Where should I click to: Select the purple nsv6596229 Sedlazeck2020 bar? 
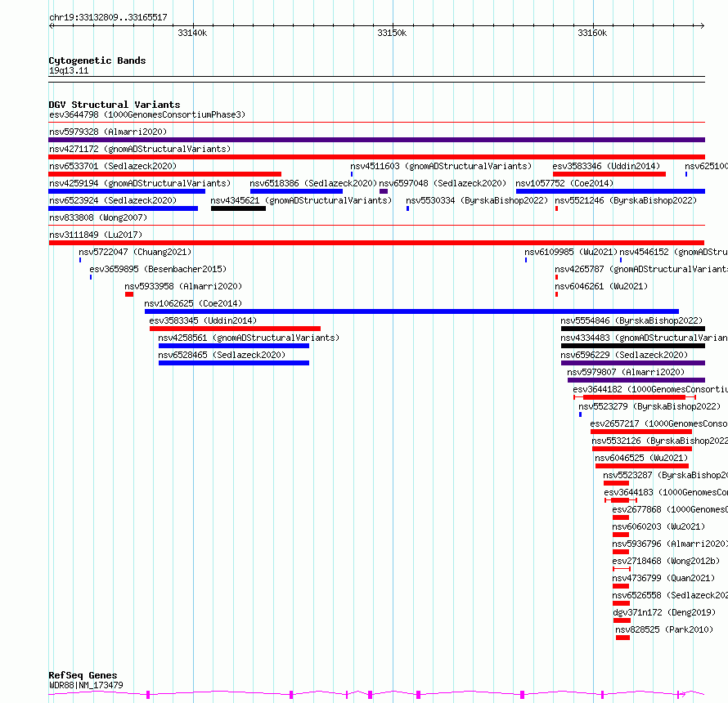(633, 363)
